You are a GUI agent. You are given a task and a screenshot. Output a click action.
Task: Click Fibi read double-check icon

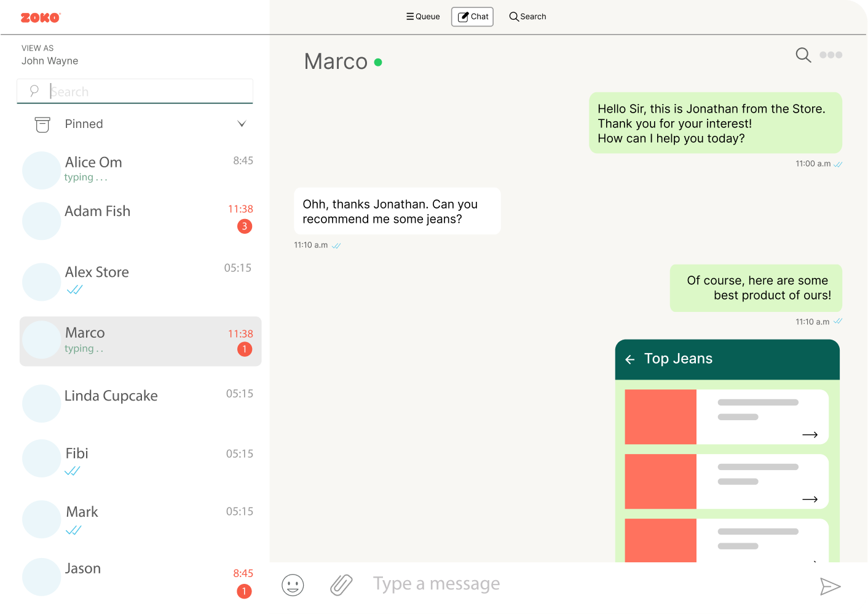pos(73,471)
